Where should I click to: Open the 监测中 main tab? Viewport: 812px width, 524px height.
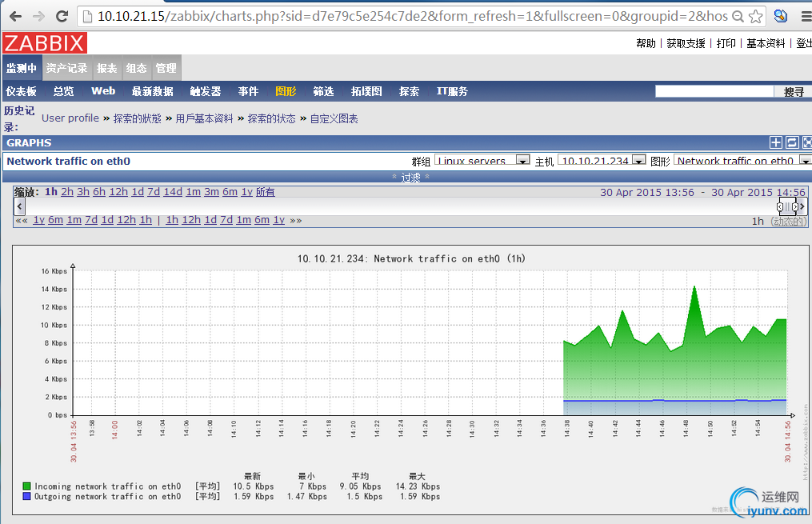pos(22,68)
